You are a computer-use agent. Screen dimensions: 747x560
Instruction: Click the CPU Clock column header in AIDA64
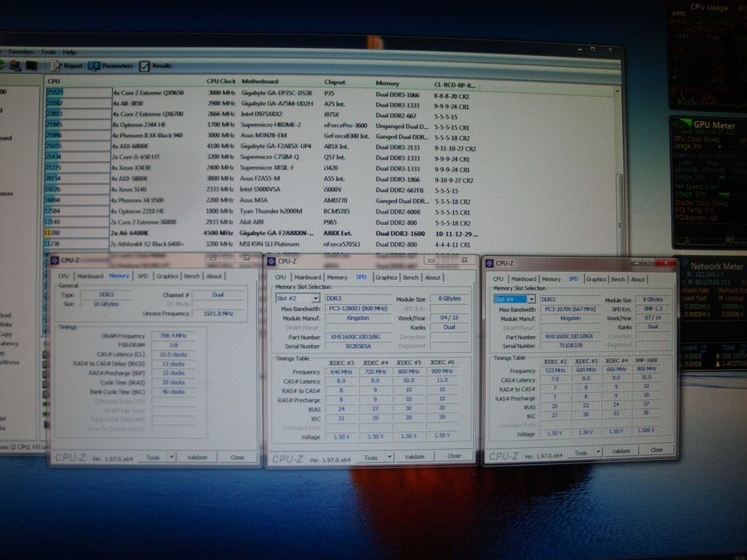[x=221, y=81]
